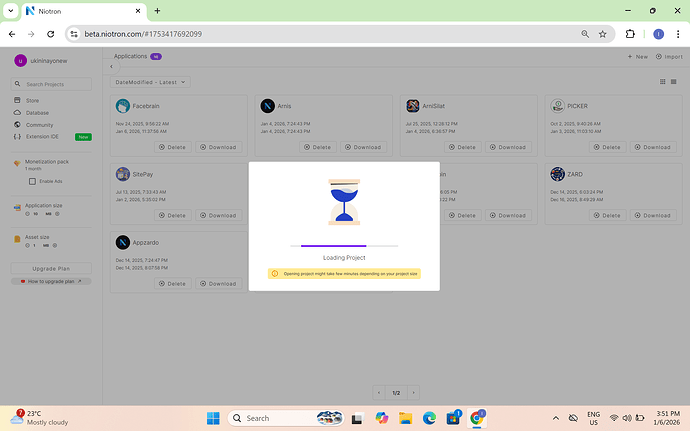
Task: Select the Niotron browser tab
Action: point(80,11)
